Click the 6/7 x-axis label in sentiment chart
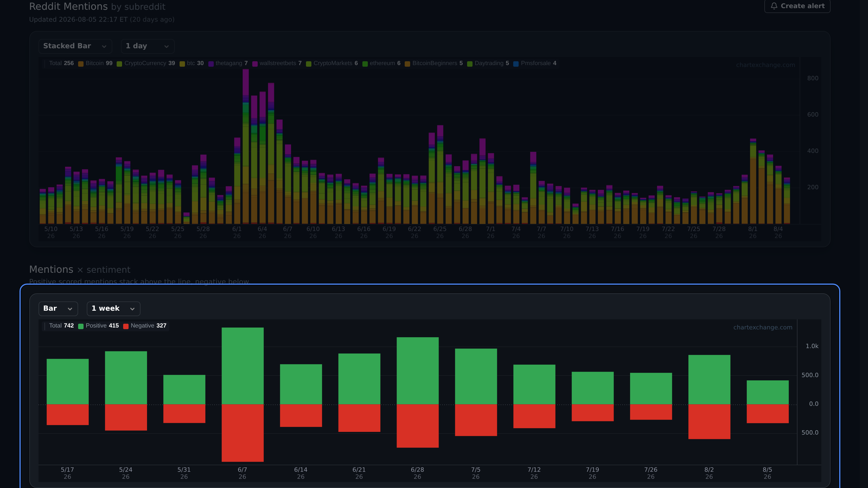Image resolution: width=868 pixels, height=488 pixels. click(242, 473)
